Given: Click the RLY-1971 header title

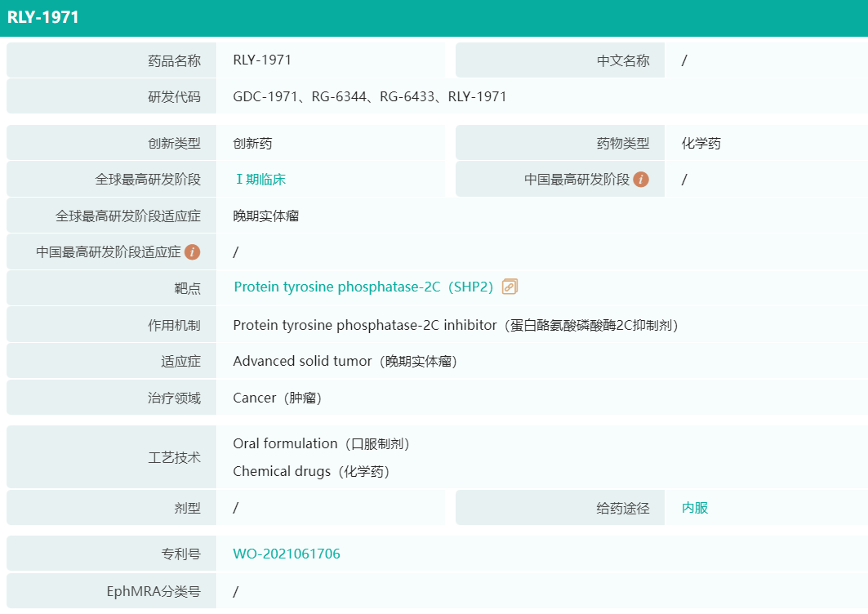Looking at the screenshot, I should pos(43,17).
